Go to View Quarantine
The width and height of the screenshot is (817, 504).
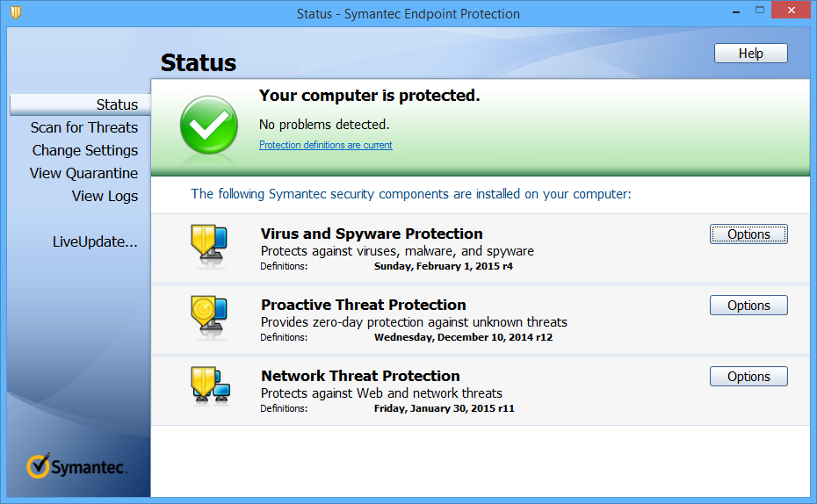click(83, 173)
